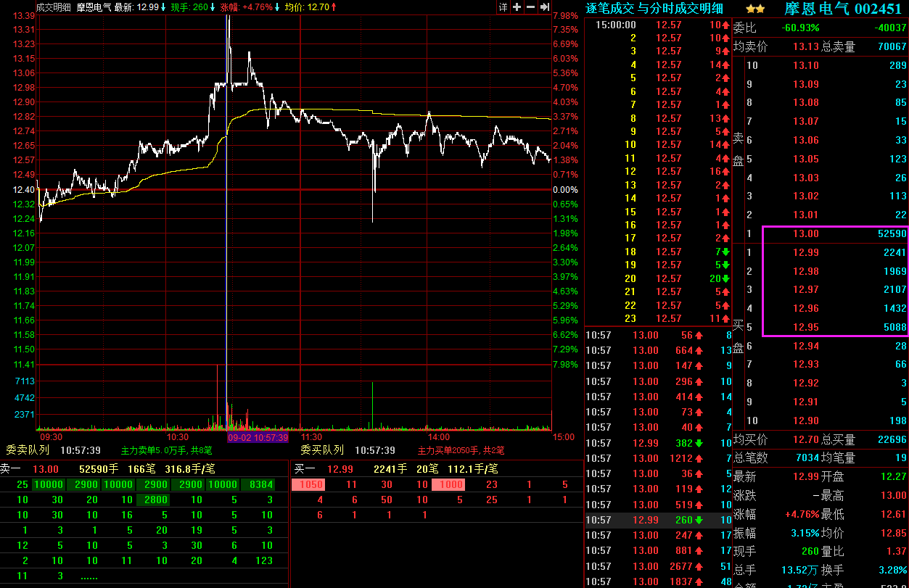Click the 主力卖单5.0万手 summary text

pyautogui.click(x=167, y=451)
